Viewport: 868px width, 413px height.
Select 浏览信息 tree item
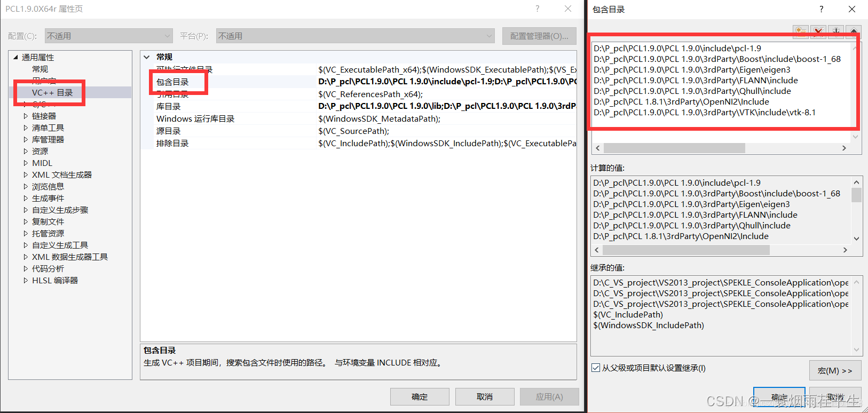tap(48, 186)
